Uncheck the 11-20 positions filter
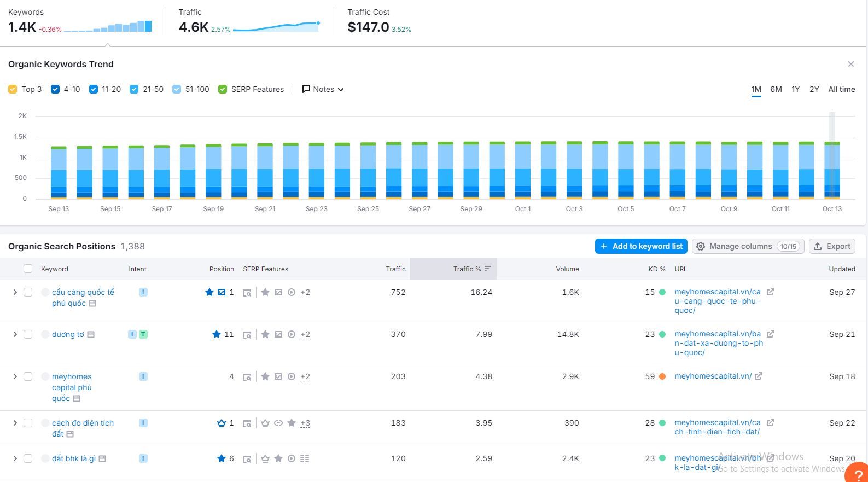The height and width of the screenshot is (482, 868). [x=94, y=89]
